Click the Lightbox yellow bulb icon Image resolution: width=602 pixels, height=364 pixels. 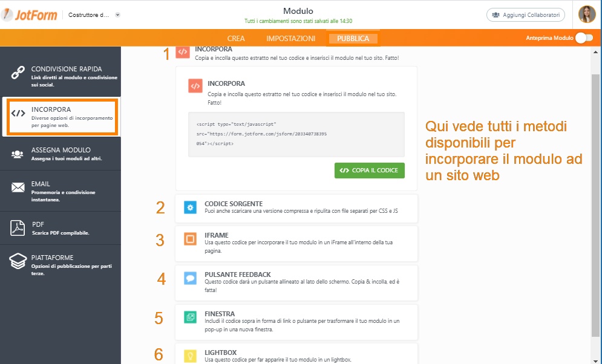pos(191,356)
